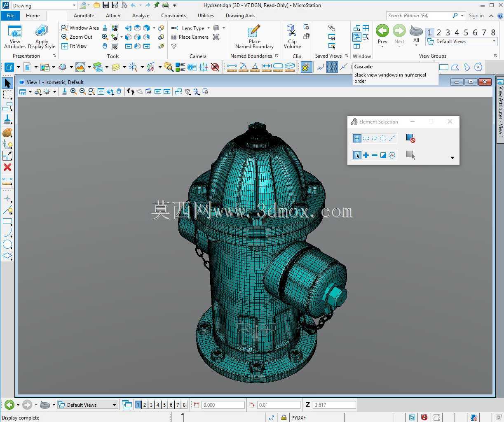
Task: Click the Zoom Out tool
Action: (x=77, y=37)
